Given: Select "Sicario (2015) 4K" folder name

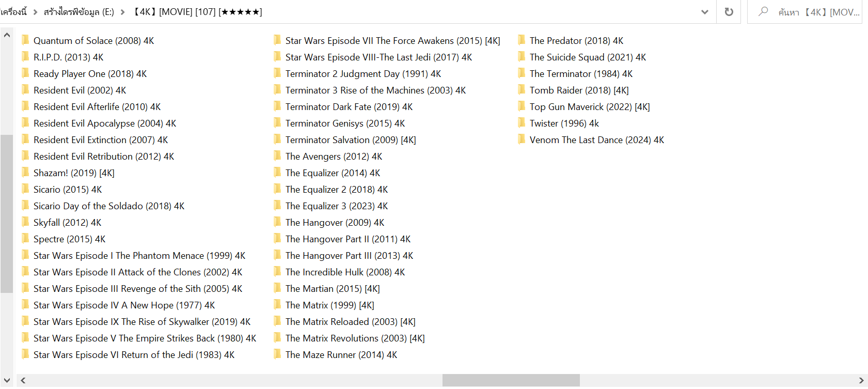Looking at the screenshot, I should coord(68,190).
